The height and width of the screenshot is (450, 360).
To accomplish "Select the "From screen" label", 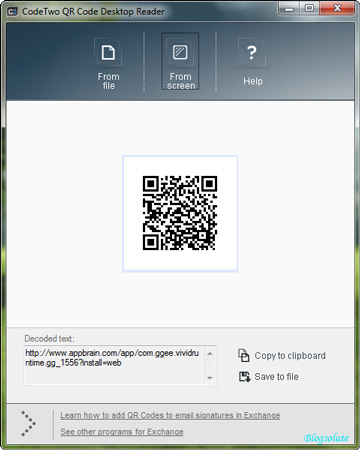I will (181, 81).
